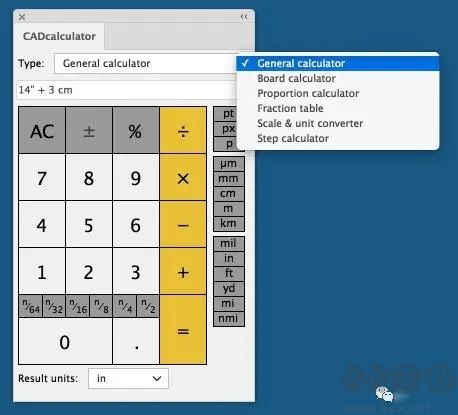Open the Type dropdown field
458x415 pixels.
click(x=146, y=63)
